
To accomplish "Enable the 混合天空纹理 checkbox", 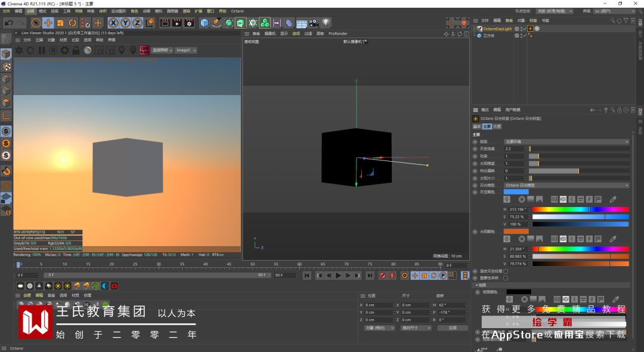I will point(506,271).
